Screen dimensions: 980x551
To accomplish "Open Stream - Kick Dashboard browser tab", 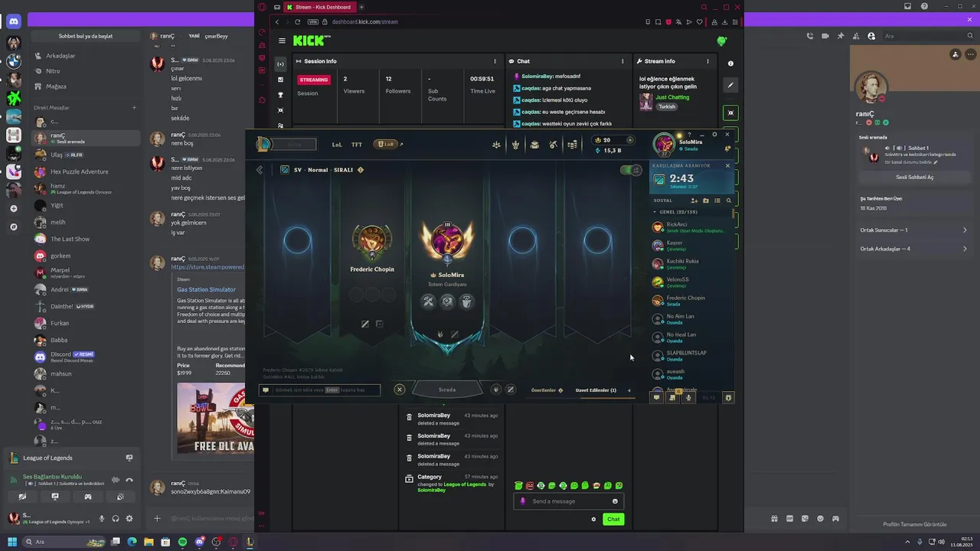I will coord(319,7).
